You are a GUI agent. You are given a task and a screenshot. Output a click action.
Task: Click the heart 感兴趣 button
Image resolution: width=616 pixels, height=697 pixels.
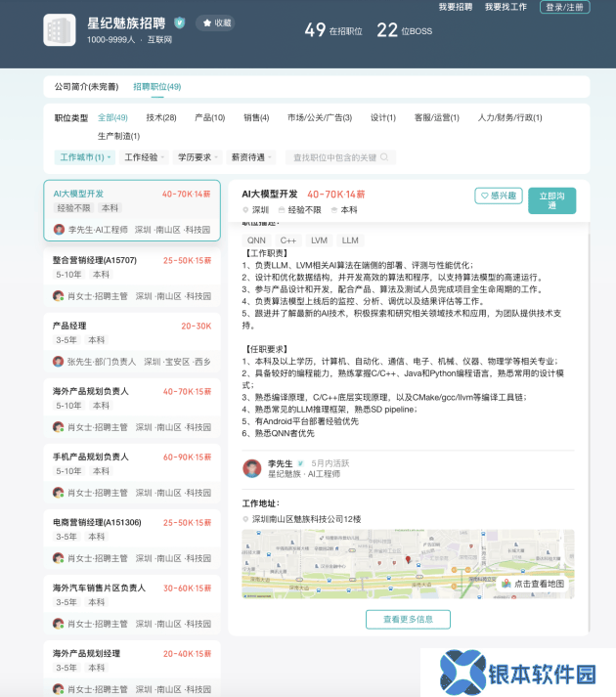pos(498,196)
